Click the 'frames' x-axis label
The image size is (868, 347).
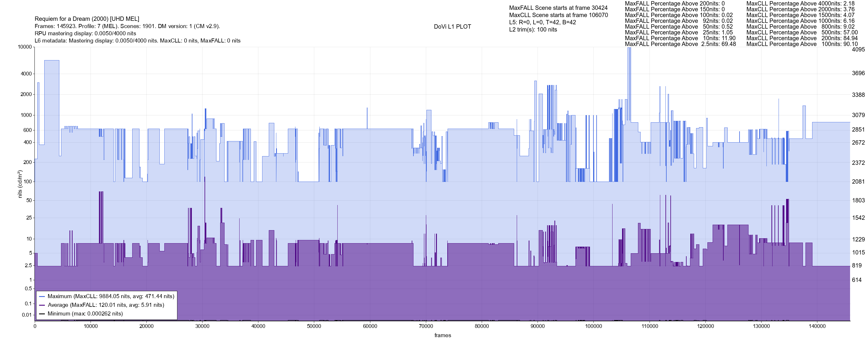442,335
